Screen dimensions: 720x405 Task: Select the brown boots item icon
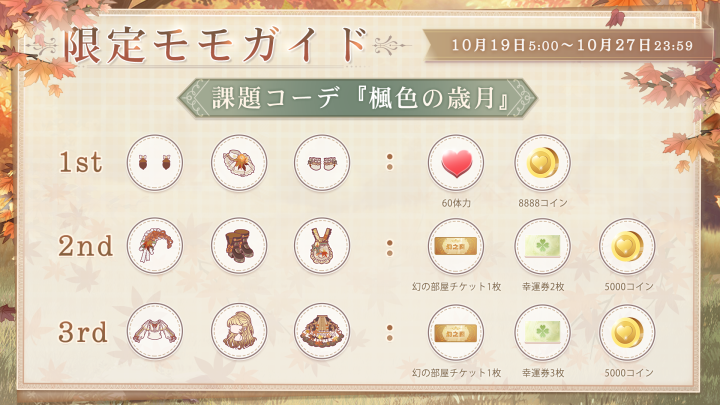(239, 246)
